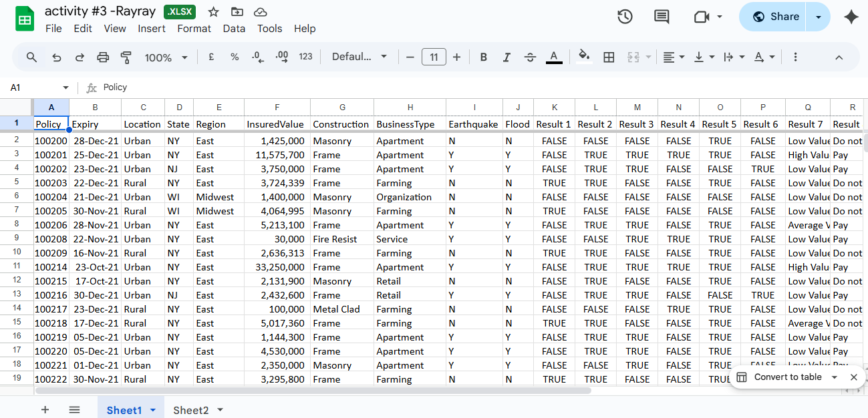The height and width of the screenshot is (418, 868).
Task: Open the Gemini sparkle icon
Action: click(851, 17)
